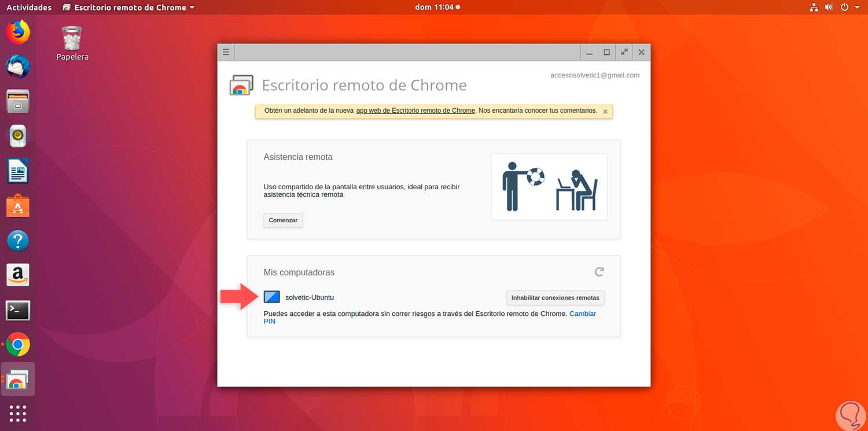Image resolution: width=868 pixels, height=431 pixels.
Task: Click Inhabilitar conexiones remotas
Action: pyautogui.click(x=556, y=298)
